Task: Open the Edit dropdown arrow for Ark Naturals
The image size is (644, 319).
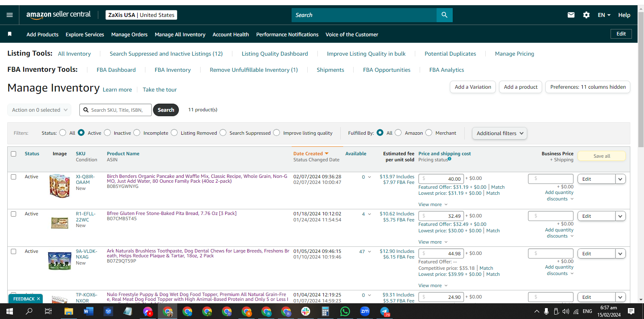Action: (x=620, y=254)
